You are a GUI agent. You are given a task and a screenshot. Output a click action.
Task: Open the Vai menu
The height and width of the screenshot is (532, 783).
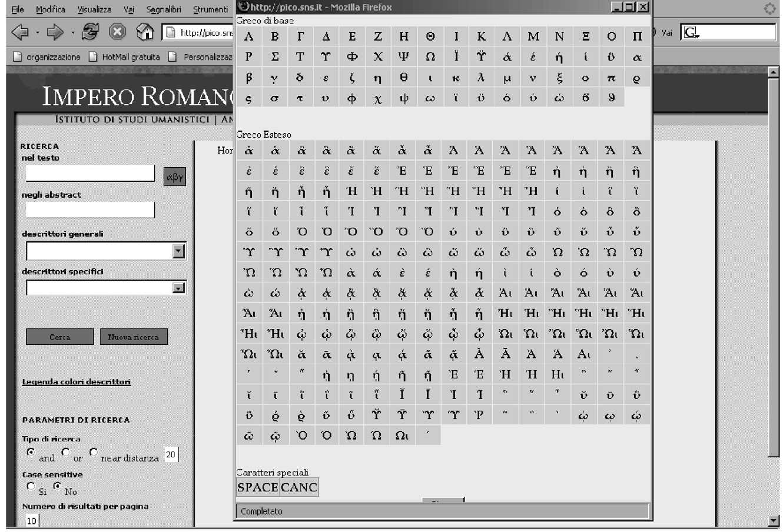(x=129, y=9)
